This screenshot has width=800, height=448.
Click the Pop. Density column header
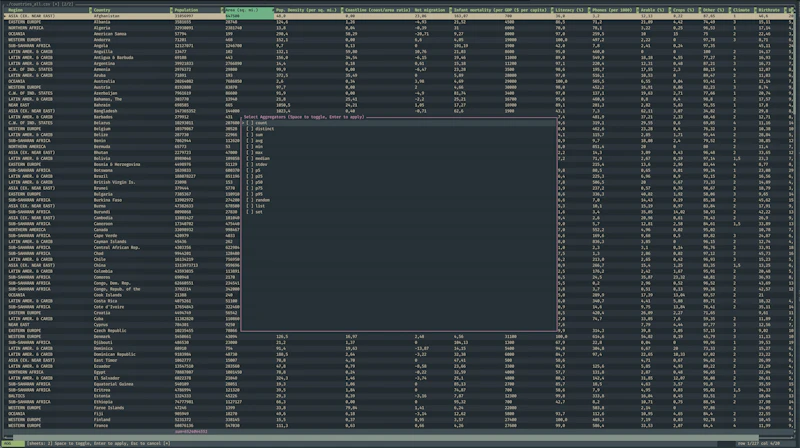tap(306, 10)
